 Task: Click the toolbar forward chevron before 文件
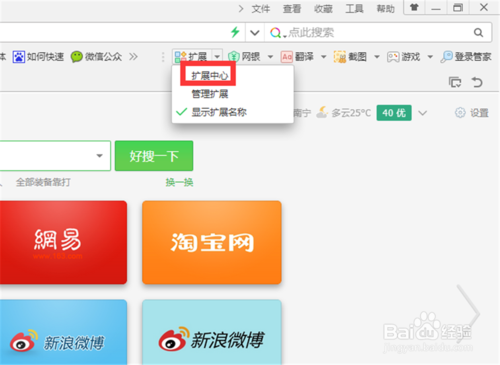[x=241, y=9]
